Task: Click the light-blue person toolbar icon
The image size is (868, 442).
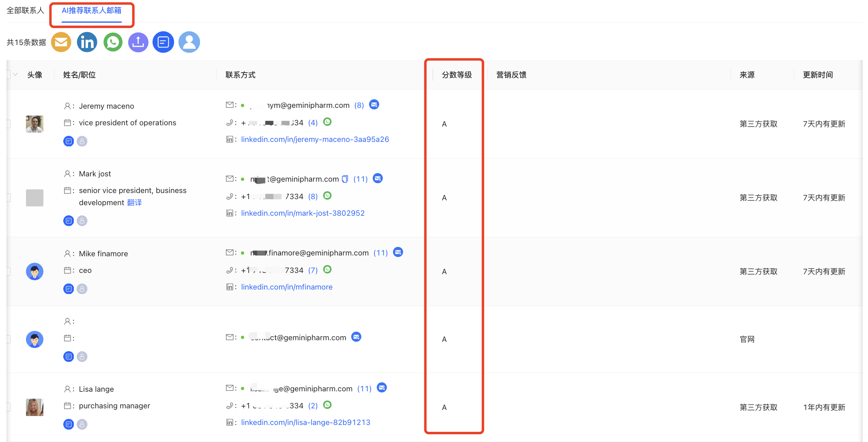Action: (x=189, y=42)
